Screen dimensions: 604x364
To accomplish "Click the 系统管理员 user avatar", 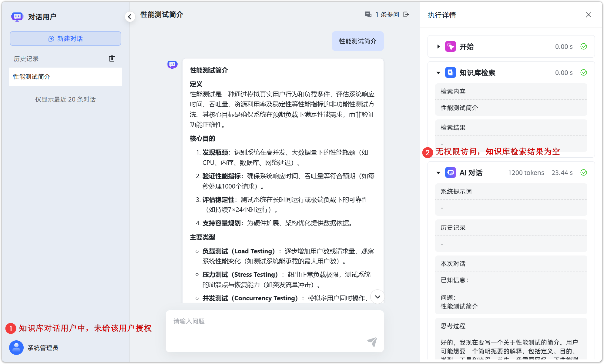I will 16,348.
